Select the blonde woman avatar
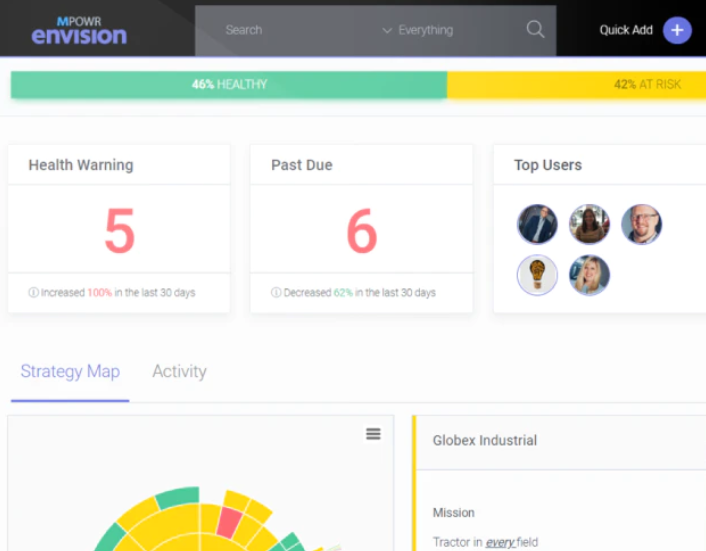This screenshot has width=706, height=551. coord(589,275)
